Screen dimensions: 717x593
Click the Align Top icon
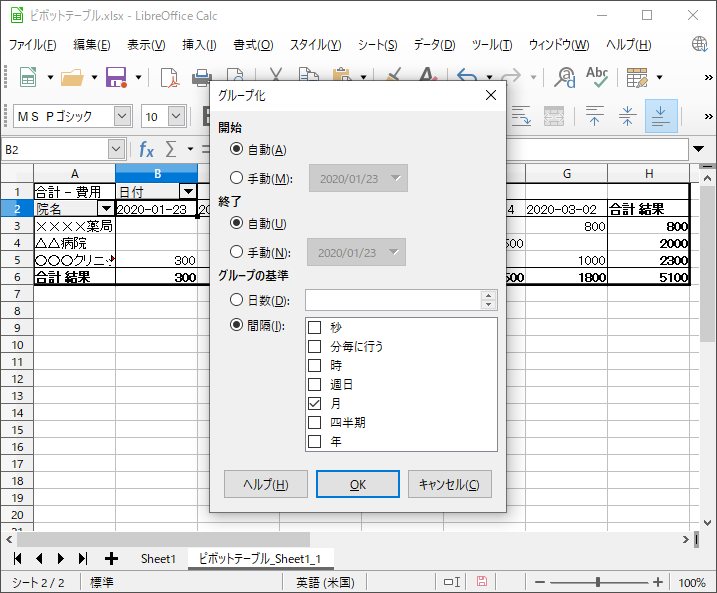pos(594,116)
